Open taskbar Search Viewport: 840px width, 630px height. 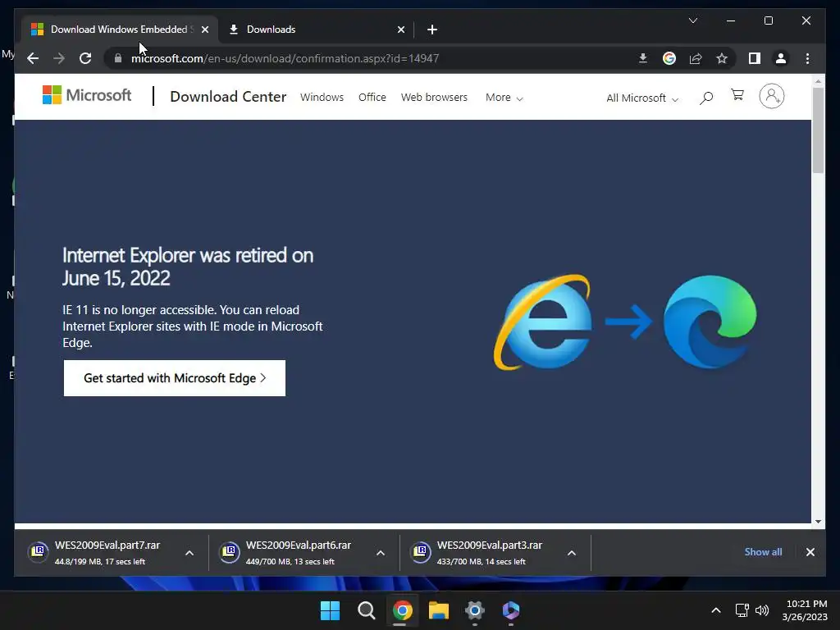coord(367,610)
